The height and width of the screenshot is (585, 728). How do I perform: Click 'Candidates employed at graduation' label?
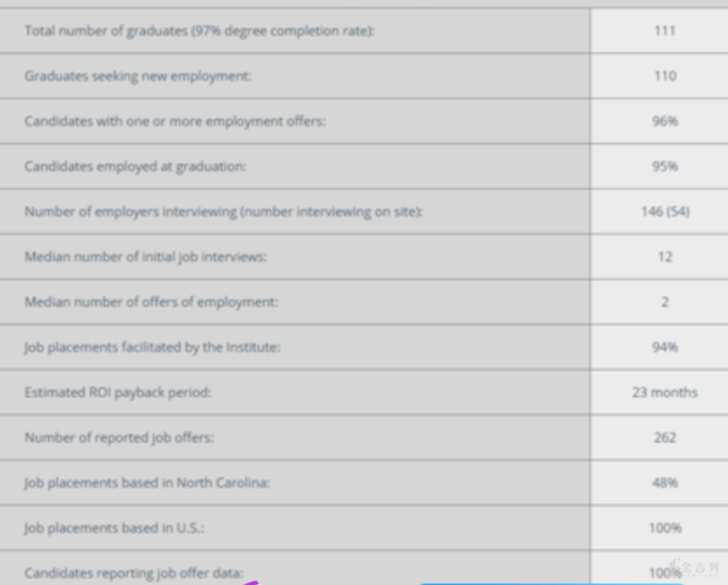point(134,167)
